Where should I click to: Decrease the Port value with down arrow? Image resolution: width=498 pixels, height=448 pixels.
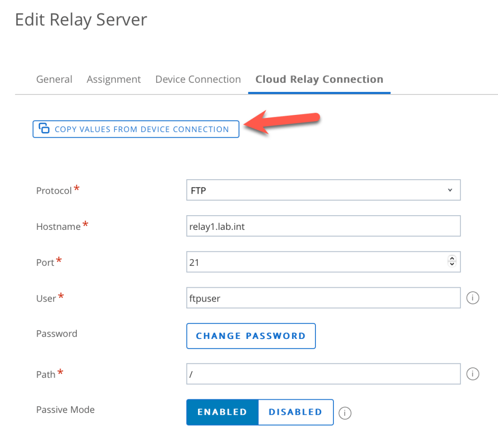click(x=452, y=264)
